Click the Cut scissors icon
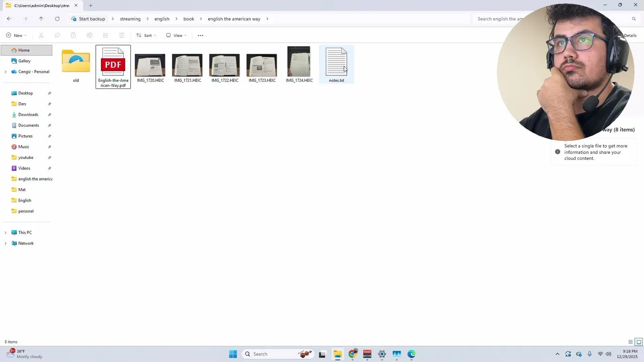Screen dimensions: 644x362 click(41, 35)
